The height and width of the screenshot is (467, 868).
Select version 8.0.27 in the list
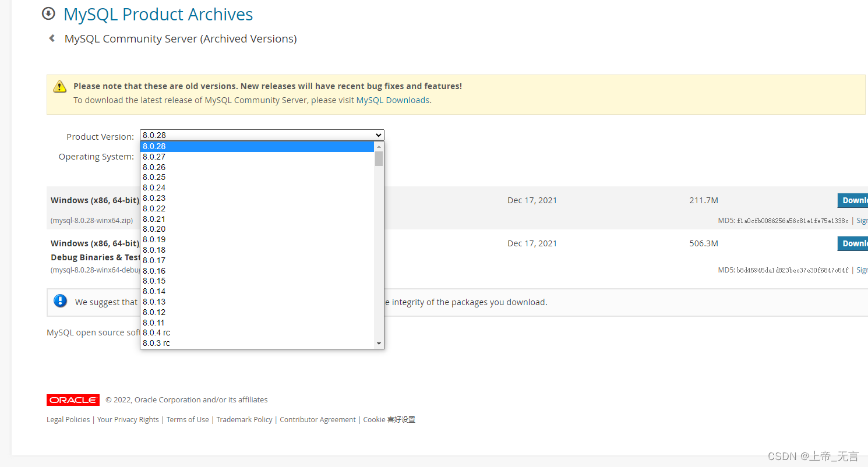(257, 157)
